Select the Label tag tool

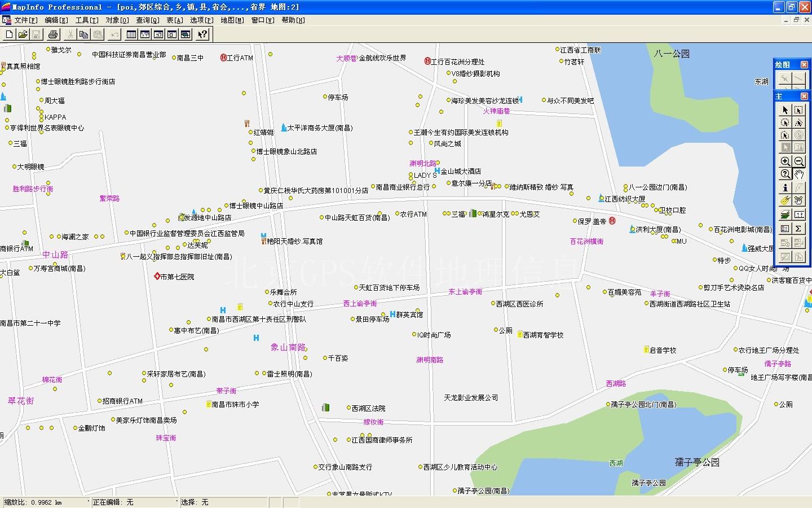(785, 200)
